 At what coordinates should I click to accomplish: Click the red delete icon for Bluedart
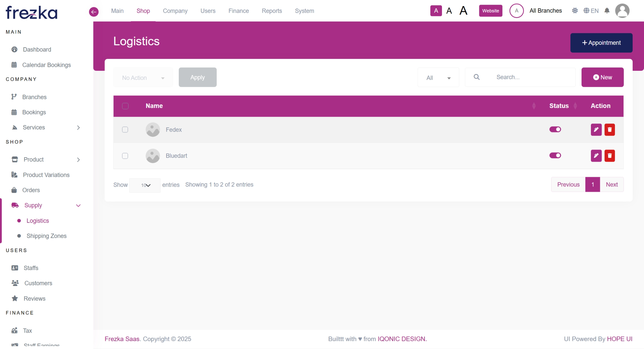coord(609,156)
